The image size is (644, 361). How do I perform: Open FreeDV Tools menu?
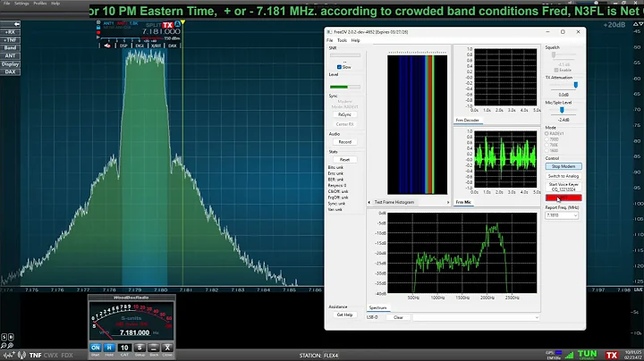342,40
